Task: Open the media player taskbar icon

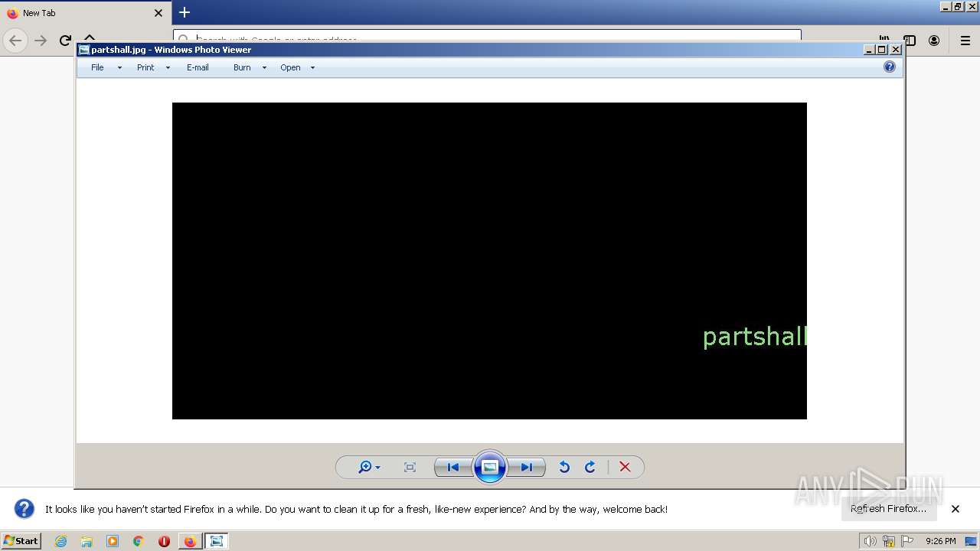Action: (113, 541)
